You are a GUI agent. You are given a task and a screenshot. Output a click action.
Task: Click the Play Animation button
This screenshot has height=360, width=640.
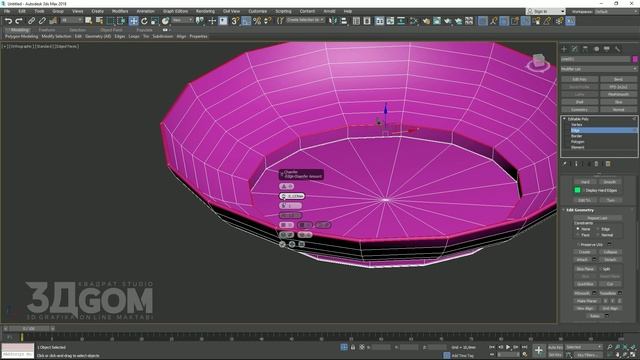click(x=508, y=347)
